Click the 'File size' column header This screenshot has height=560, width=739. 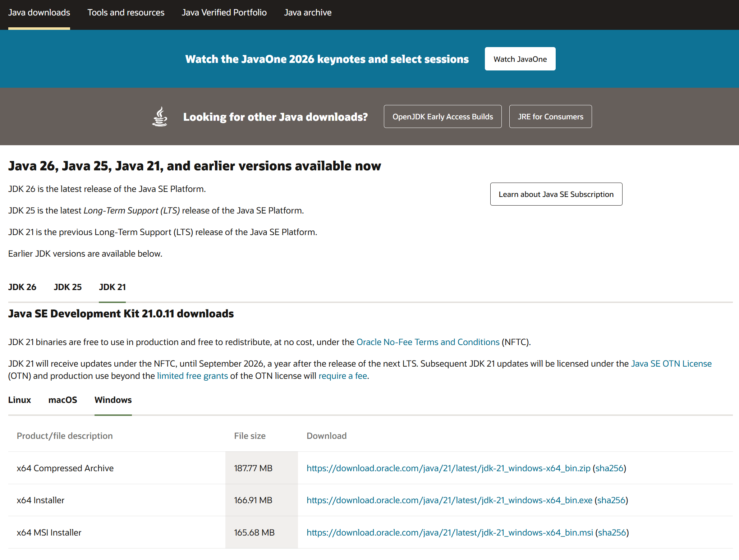point(250,436)
